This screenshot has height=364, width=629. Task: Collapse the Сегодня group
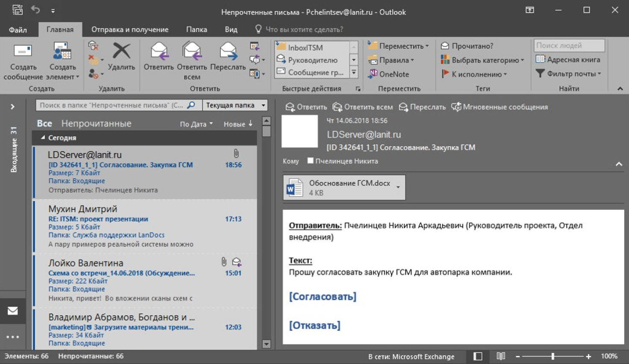point(43,138)
